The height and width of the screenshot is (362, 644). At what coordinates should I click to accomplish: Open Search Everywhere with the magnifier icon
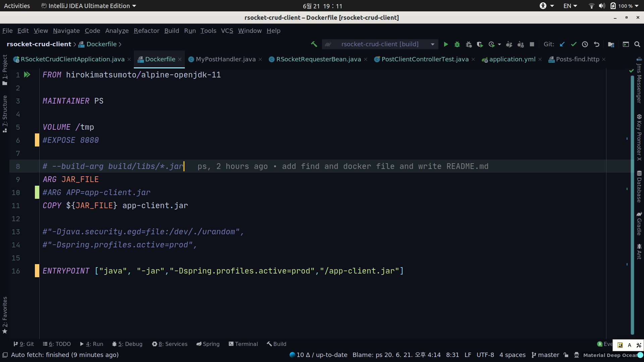637,44
